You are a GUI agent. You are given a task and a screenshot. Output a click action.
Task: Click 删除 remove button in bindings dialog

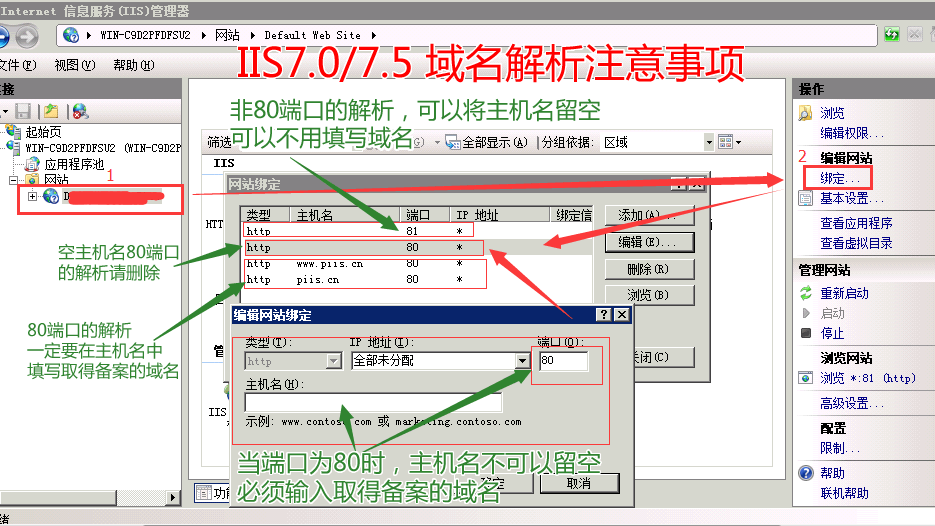[649, 269]
